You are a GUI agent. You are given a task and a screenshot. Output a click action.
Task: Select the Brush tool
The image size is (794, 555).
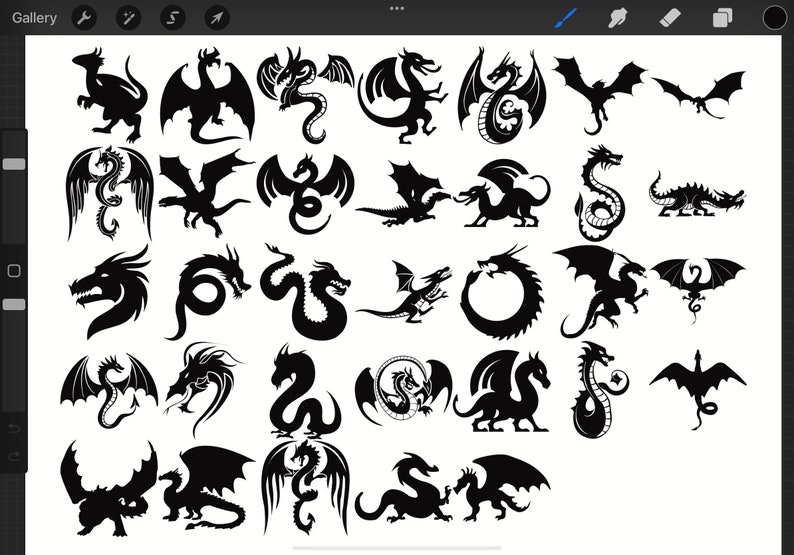pyautogui.click(x=566, y=18)
